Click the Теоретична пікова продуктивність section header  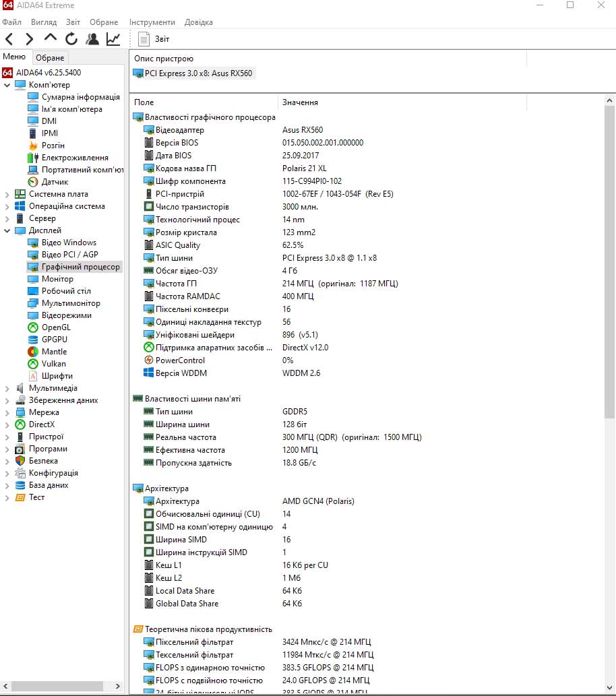pyautogui.click(x=208, y=629)
